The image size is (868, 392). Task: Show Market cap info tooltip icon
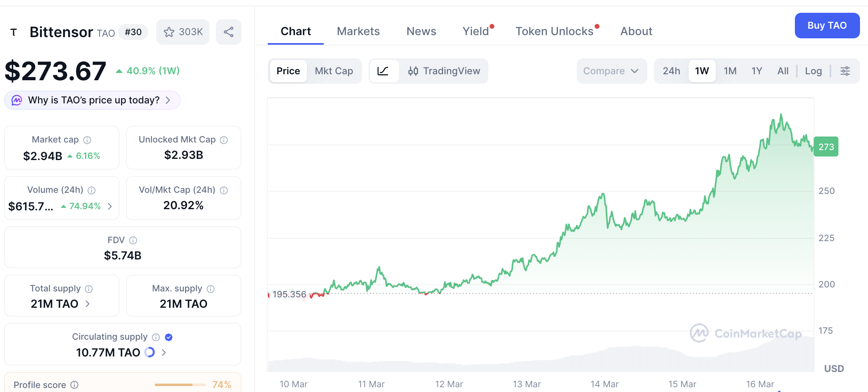(87, 140)
